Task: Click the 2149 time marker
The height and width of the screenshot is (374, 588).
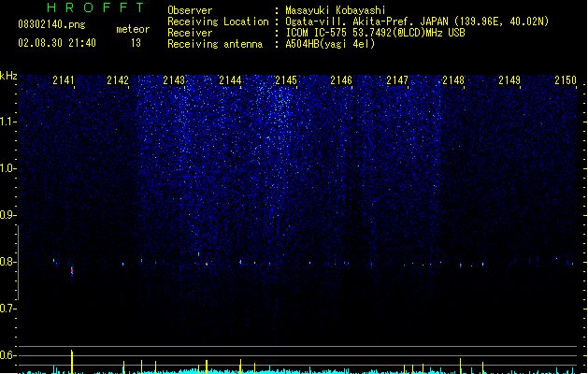Action: (509, 80)
